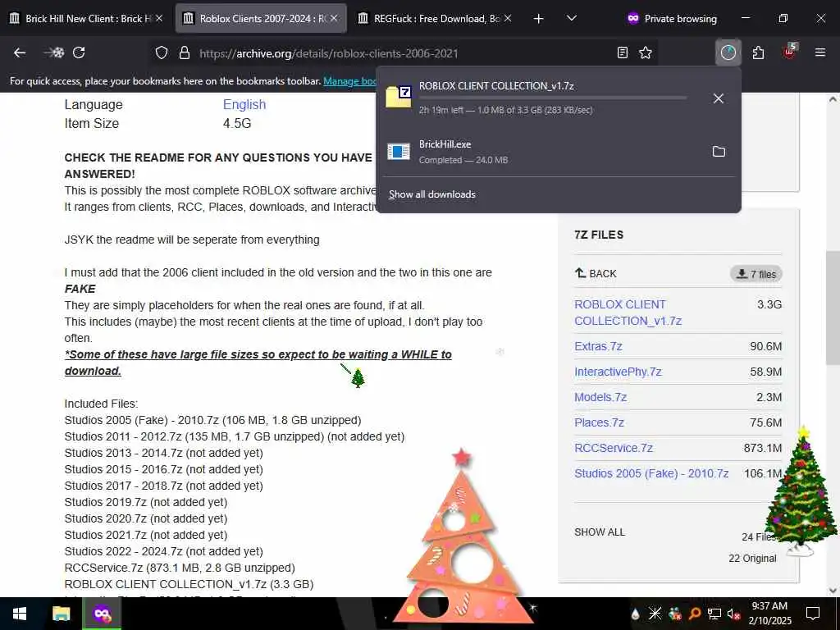Open the 22 Original link
This screenshot has height=630, width=840.
pyautogui.click(x=752, y=558)
